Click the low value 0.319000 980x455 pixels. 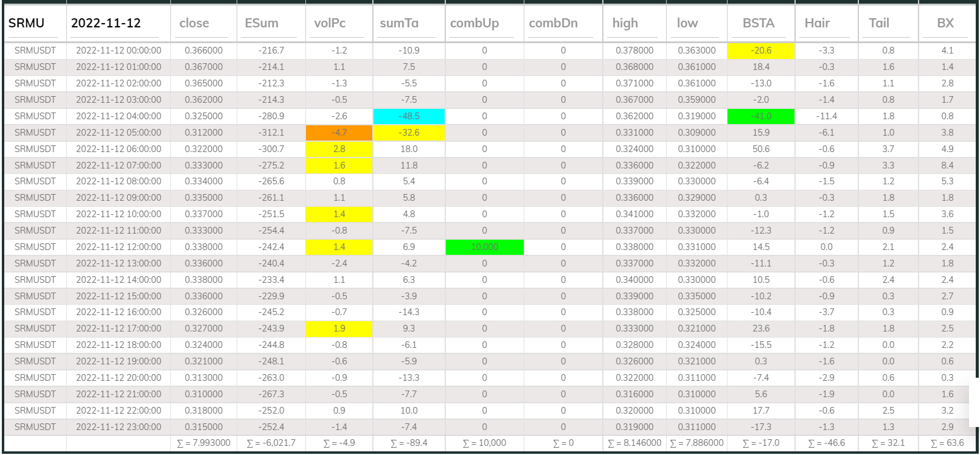coord(697,116)
